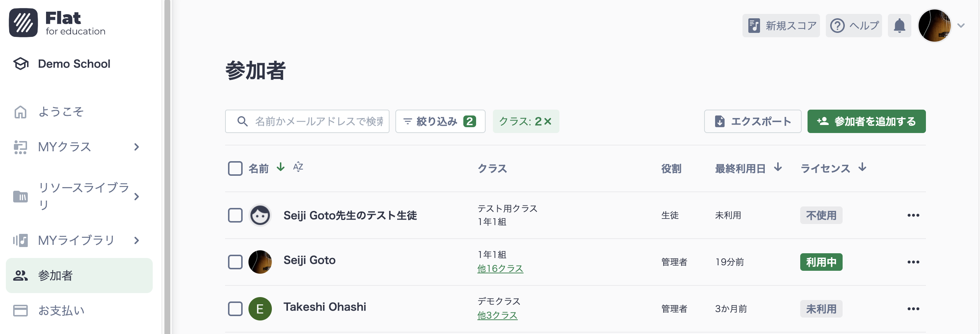Screen dimensions: 980x334
Task: Open more options for Seiji Goto row
Action: point(913,262)
